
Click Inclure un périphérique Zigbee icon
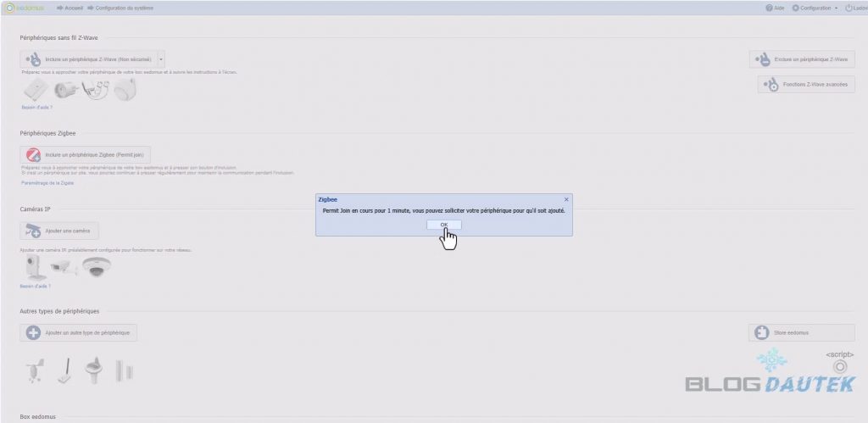[33, 154]
